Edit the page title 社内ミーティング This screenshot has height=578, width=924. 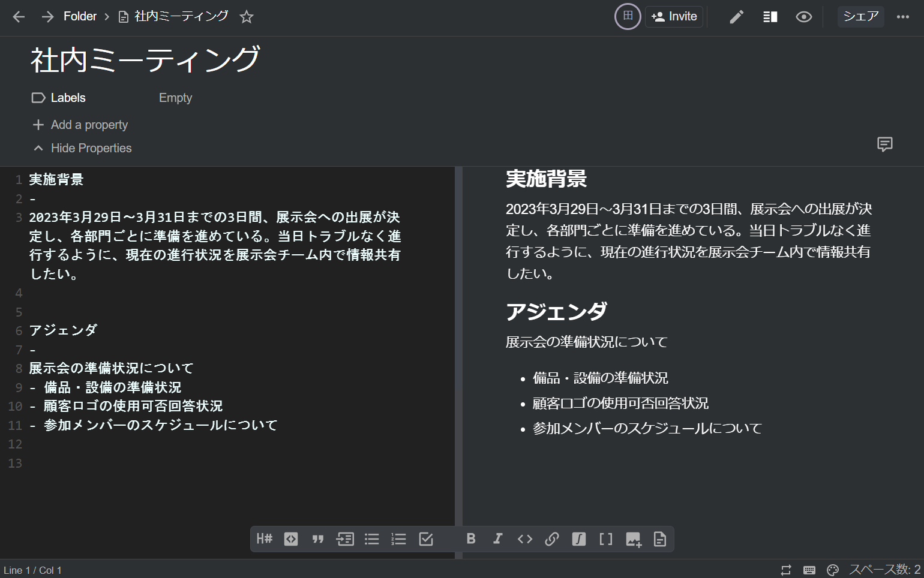pyautogui.click(x=145, y=60)
